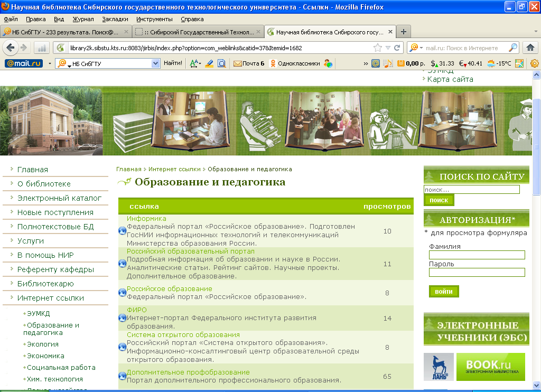541x392 pixels.
Task: Click the Пароль input field
Action: (477, 272)
